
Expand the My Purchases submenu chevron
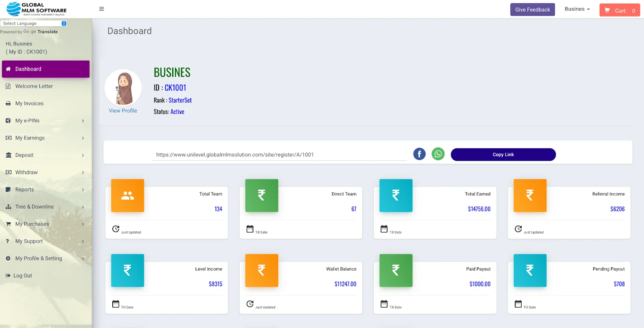(83, 224)
